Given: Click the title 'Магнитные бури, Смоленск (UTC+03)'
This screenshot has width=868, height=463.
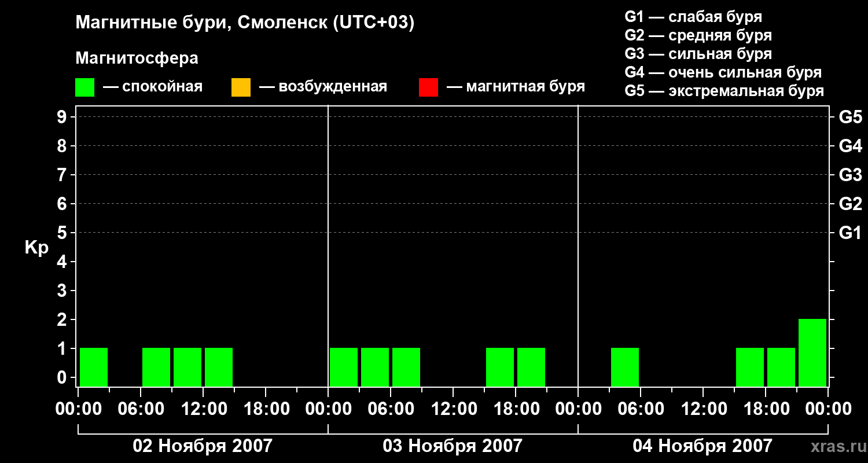Looking at the screenshot, I should pos(245,23).
